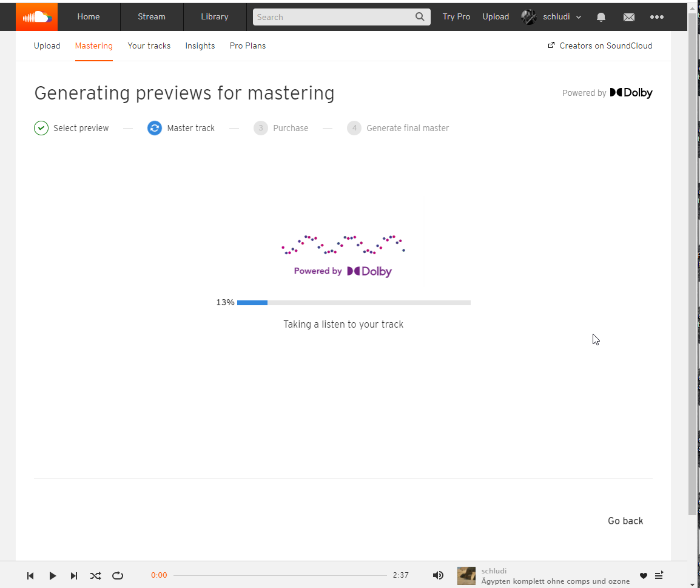Switch to Your tracks tab
Viewport: 700px width, 588px height.
(x=149, y=46)
